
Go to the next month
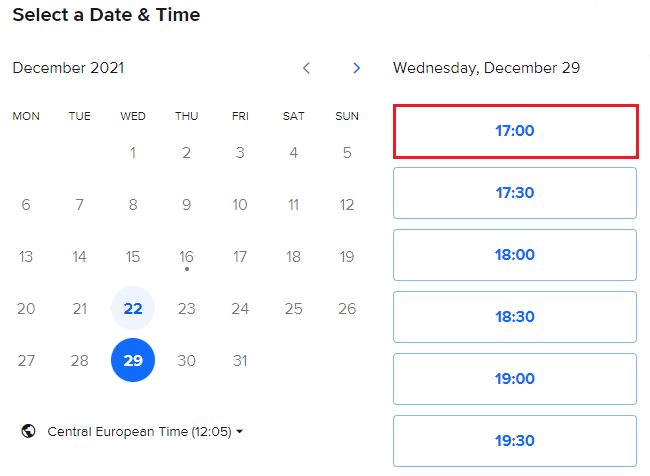[x=357, y=68]
